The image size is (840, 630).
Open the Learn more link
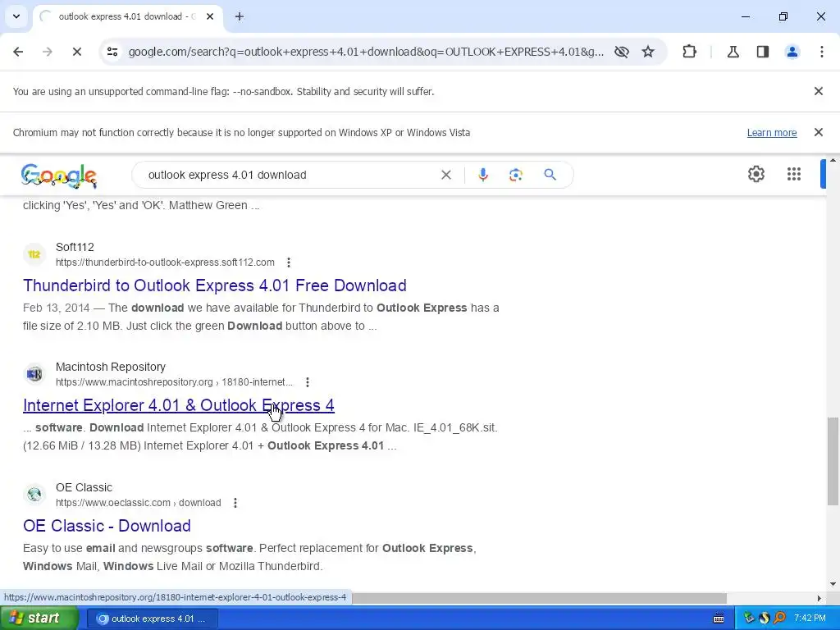tap(772, 133)
